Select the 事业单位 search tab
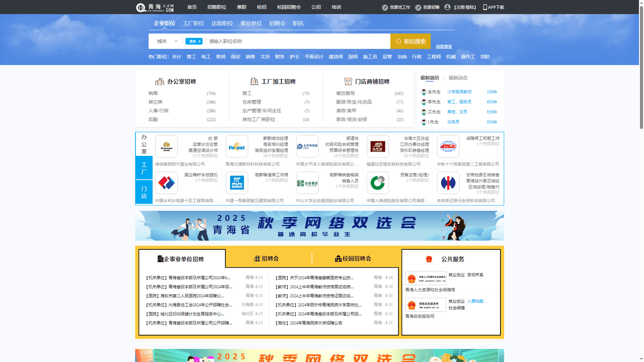This screenshot has height=362, width=644. [x=251, y=23]
